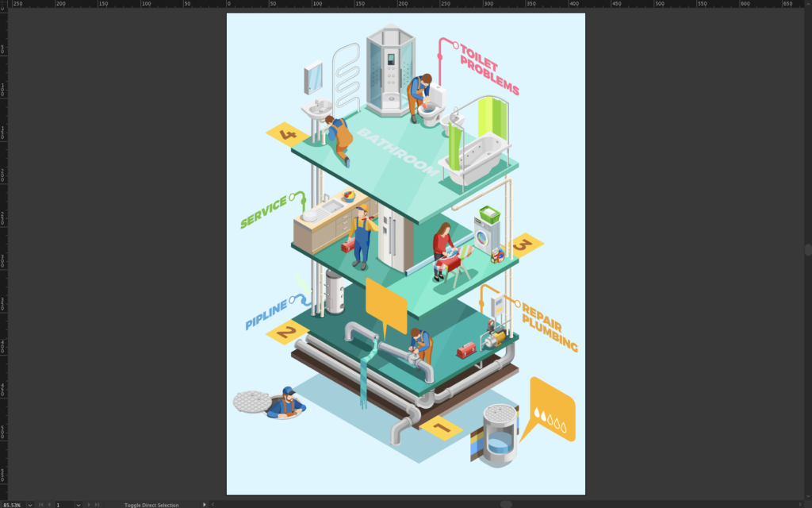812x508 pixels.
Task: Click the horizontal scrollbar left arrow
Action: (213, 504)
